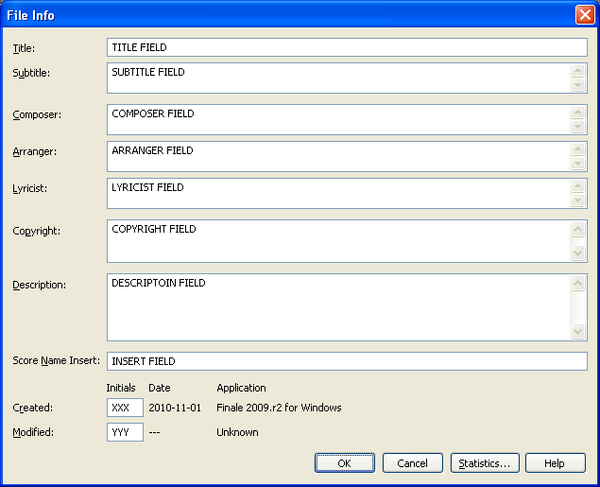Click the OK button
The image size is (600, 487).
tap(344, 463)
